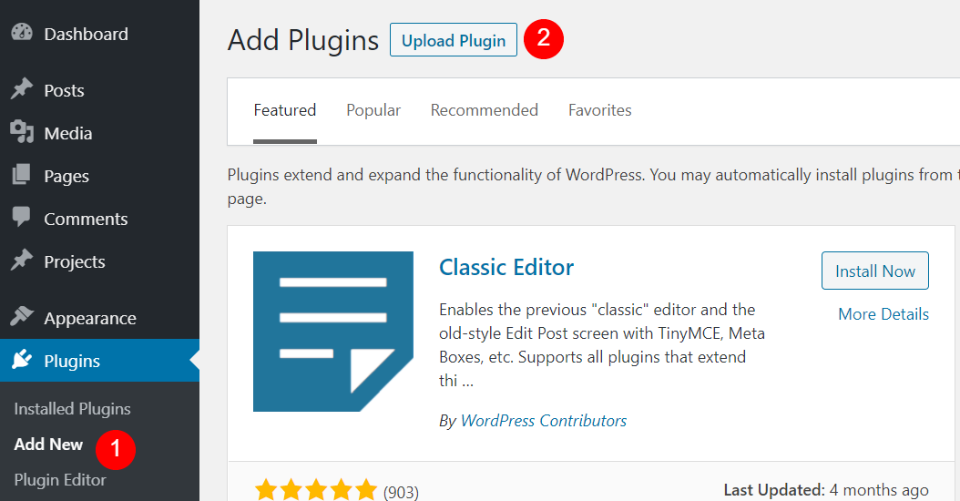Open the Recommended plugins tab

(484, 110)
